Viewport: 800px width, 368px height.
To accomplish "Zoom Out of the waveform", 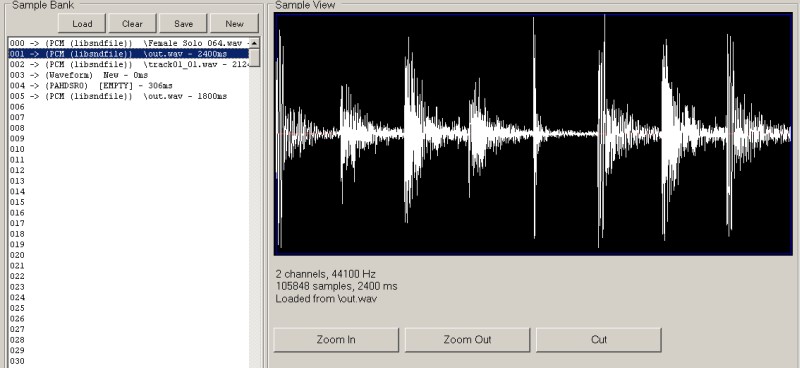I will [467, 339].
